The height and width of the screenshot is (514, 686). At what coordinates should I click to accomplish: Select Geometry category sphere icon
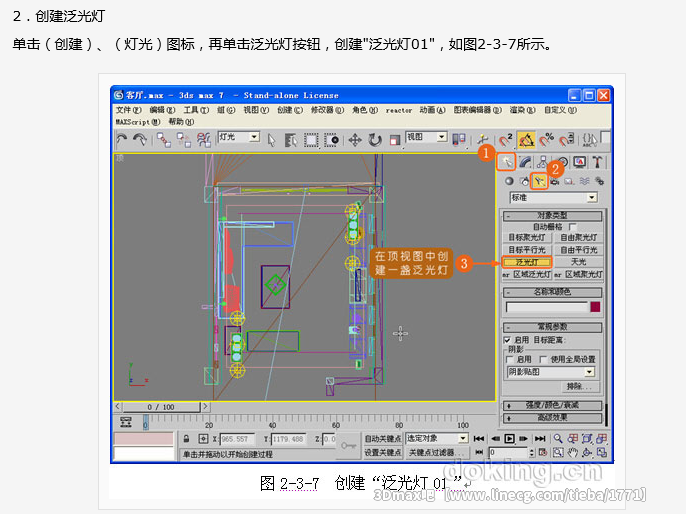point(509,181)
